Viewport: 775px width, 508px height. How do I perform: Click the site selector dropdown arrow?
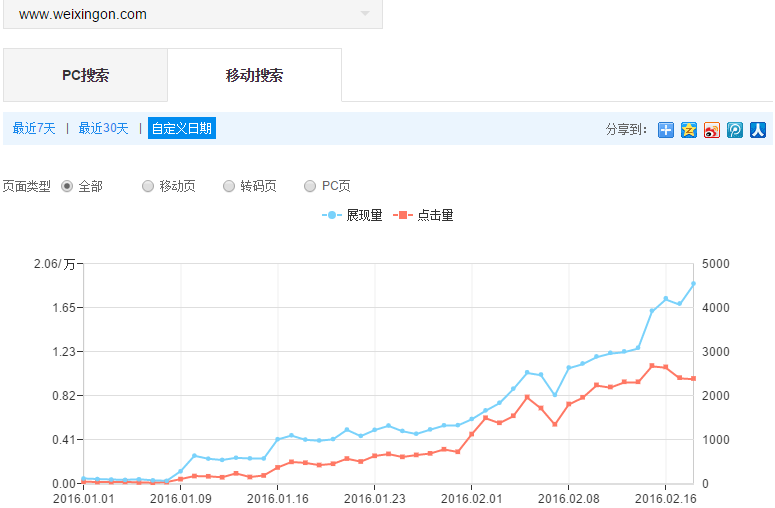[365, 14]
